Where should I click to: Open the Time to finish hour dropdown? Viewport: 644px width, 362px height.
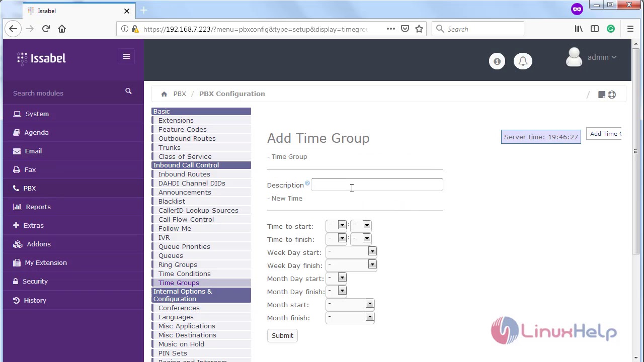point(336,238)
